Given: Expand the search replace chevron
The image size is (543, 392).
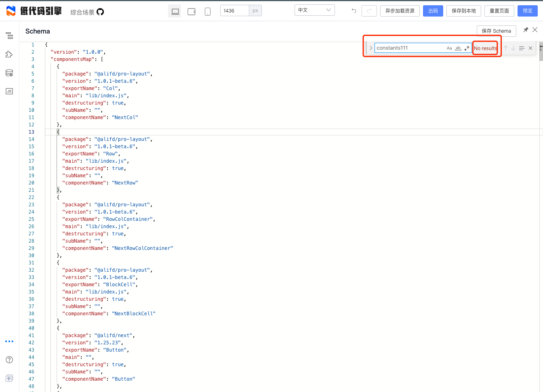Looking at the screenshot, I should (371, 48).
